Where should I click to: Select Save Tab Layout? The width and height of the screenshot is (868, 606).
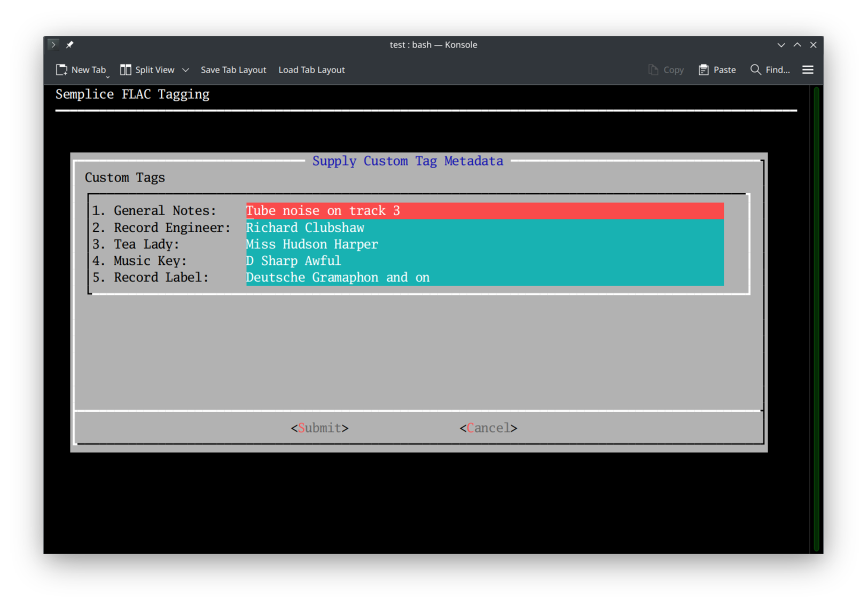233,69
